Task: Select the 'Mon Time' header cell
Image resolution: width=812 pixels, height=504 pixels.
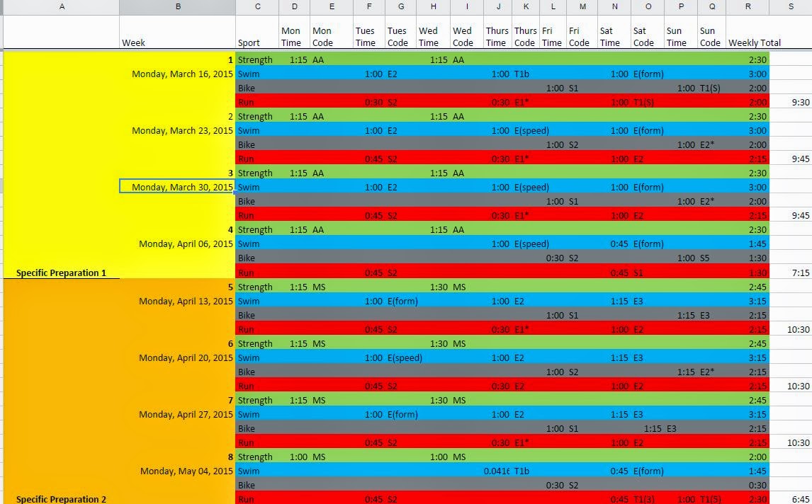Action: [295, 32]
